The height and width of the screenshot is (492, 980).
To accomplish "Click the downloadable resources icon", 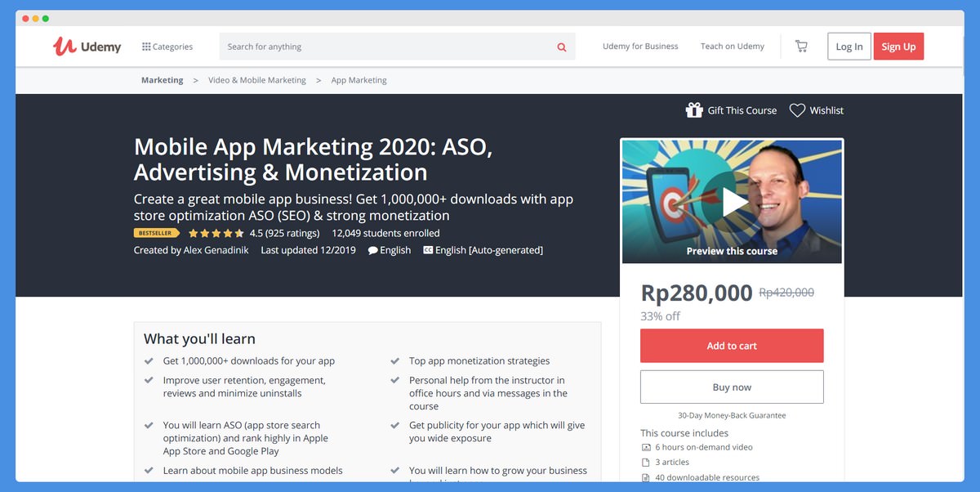I will pyautogui.click(x=646, y=478).
